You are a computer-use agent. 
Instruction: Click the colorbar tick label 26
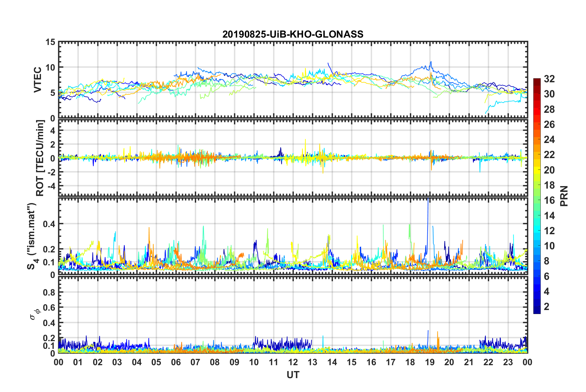pyautogui.click(x=549, y=125)
